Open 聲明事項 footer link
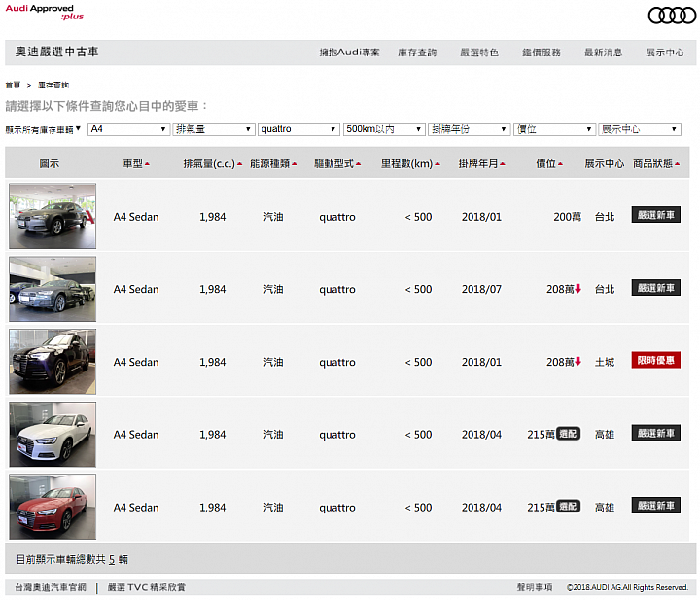Screen dimensions: 700x600 (535, 587)
